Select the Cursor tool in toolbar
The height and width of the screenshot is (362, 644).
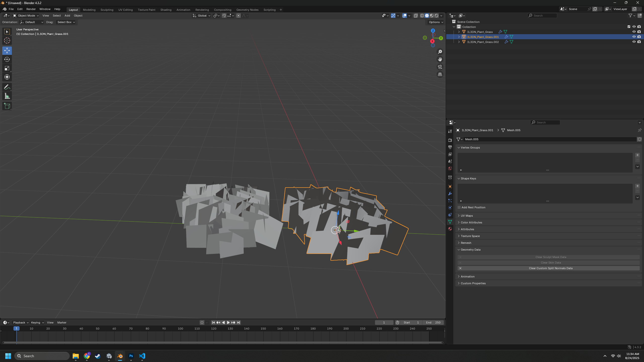[x=7, y=40]
